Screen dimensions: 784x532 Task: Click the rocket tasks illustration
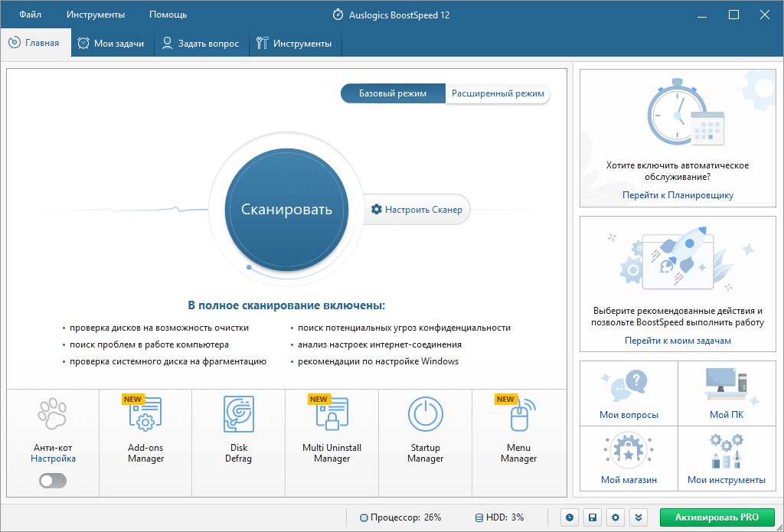point(678,259)
